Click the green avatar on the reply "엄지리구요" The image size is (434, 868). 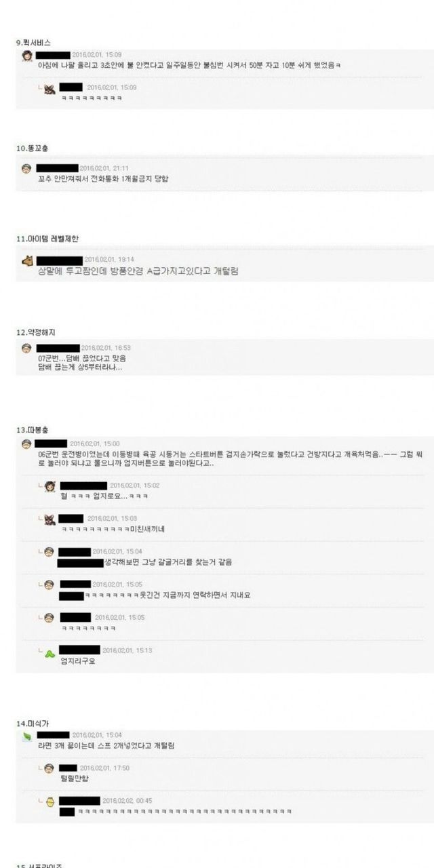click(x=50, y=652)
